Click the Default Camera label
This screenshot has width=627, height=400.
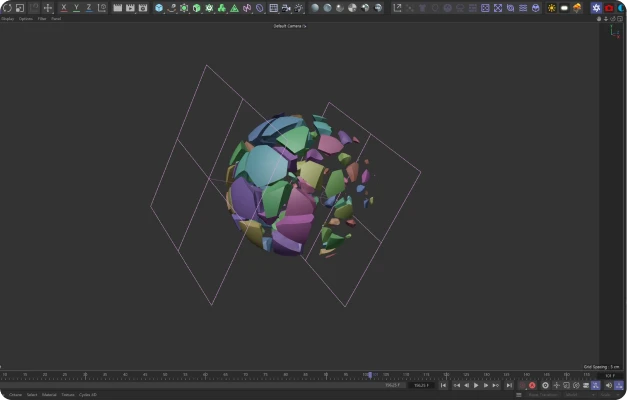click(x=290, y=26)
